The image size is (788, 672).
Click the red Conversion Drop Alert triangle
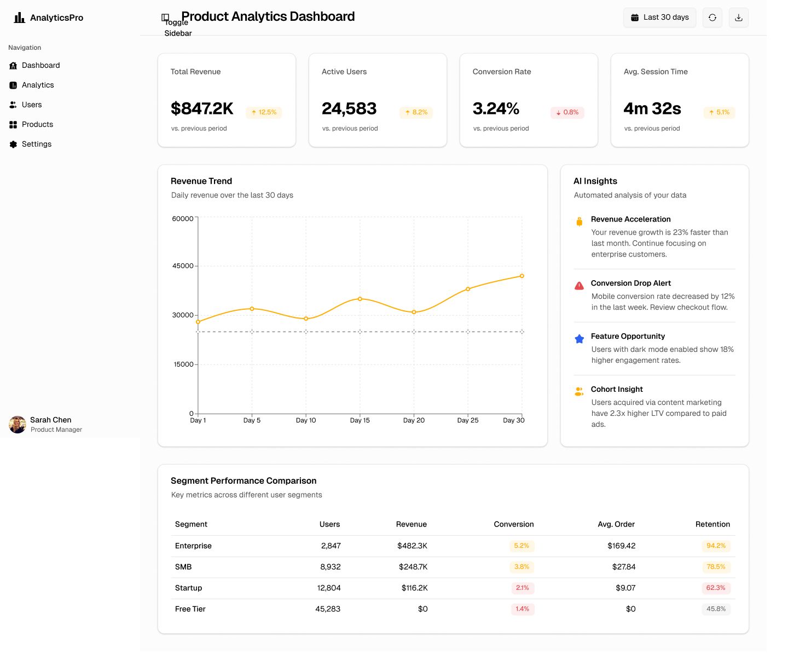point(579,286)
